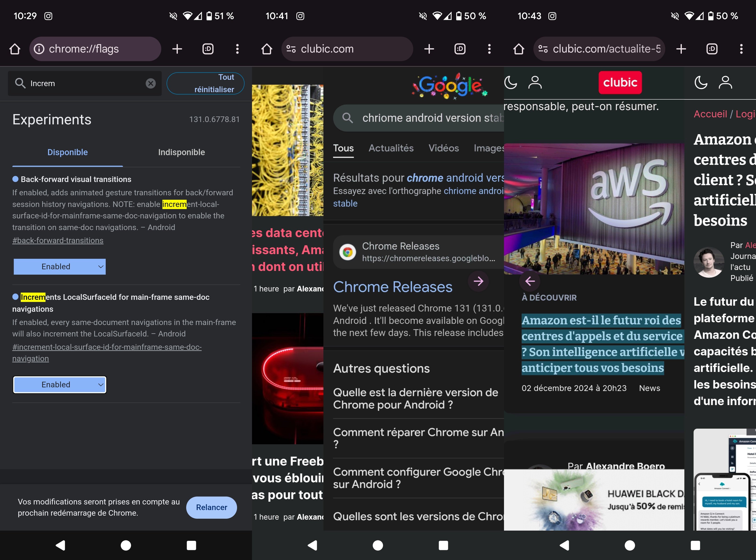Open the Enabled dropdown for Back-forward visual transitions
The height and width of the screenshot is (560, 756).
59,266
